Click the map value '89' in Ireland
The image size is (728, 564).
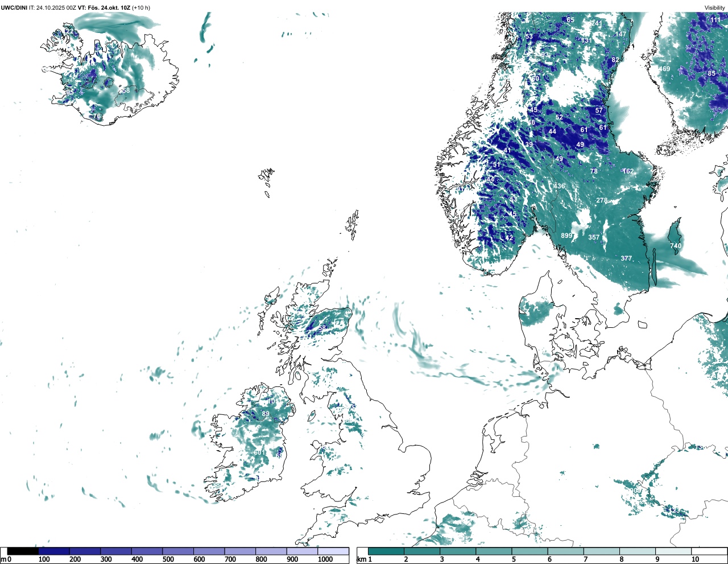[266, 414]
